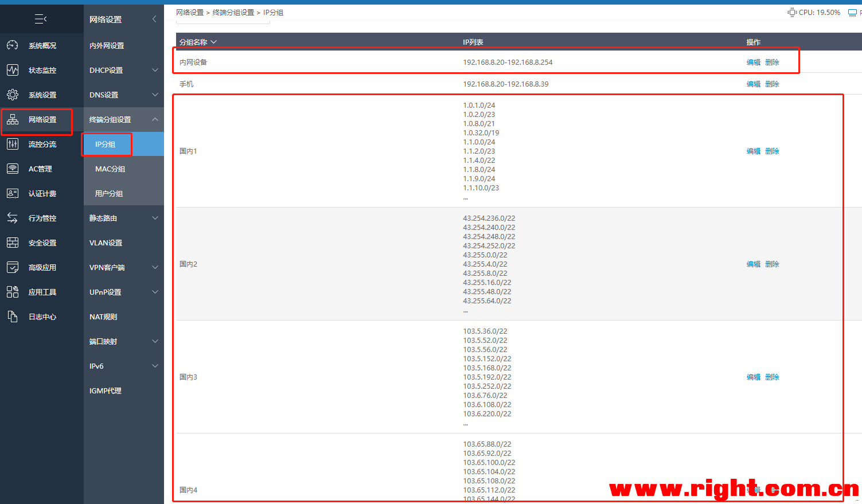The height and width of the screenshot is (504, 862).
Task: Select the 流控分流 icon in sidebar
Action: point(13,144)
